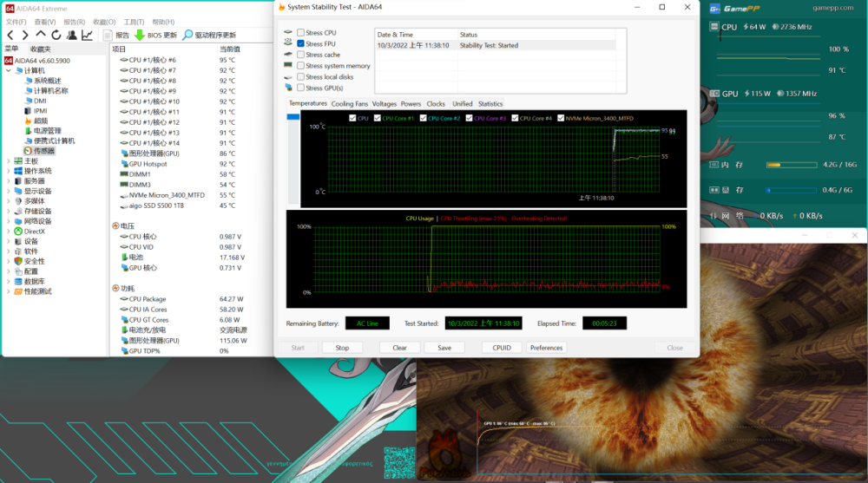
Task: Expand the 设备 tree node
Action: coord(9,241)
